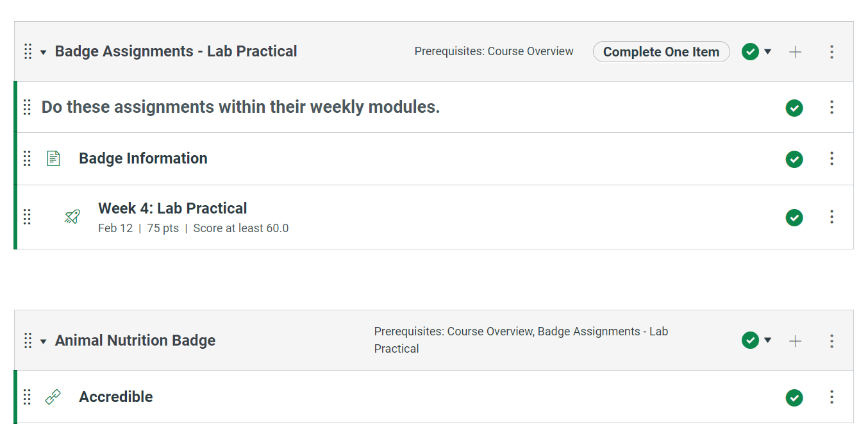The width and height of the screenshot is (868, 445).
Task: Open kebab menu for Badge Information item
Action: click(x=831, y=158)
